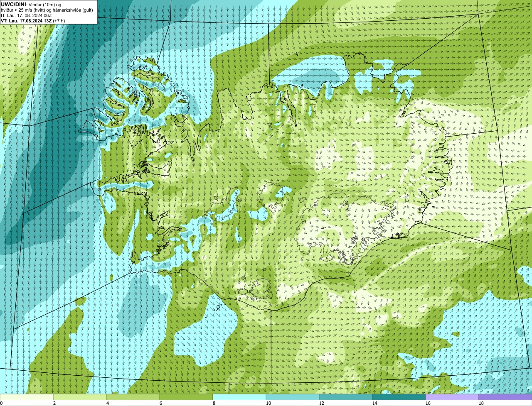Click the legend scale number 6
The image size is (532, 406).
tap(161, 403)
